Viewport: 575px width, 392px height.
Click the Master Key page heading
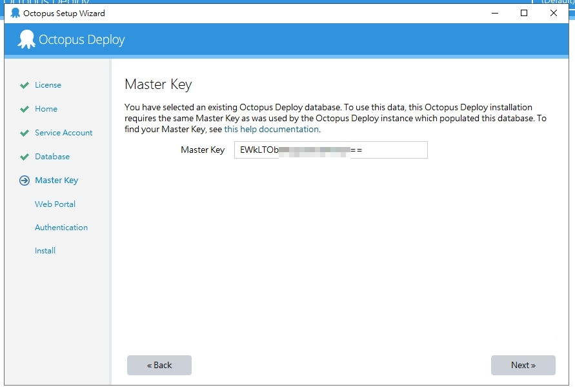click(x=158, y=84)
